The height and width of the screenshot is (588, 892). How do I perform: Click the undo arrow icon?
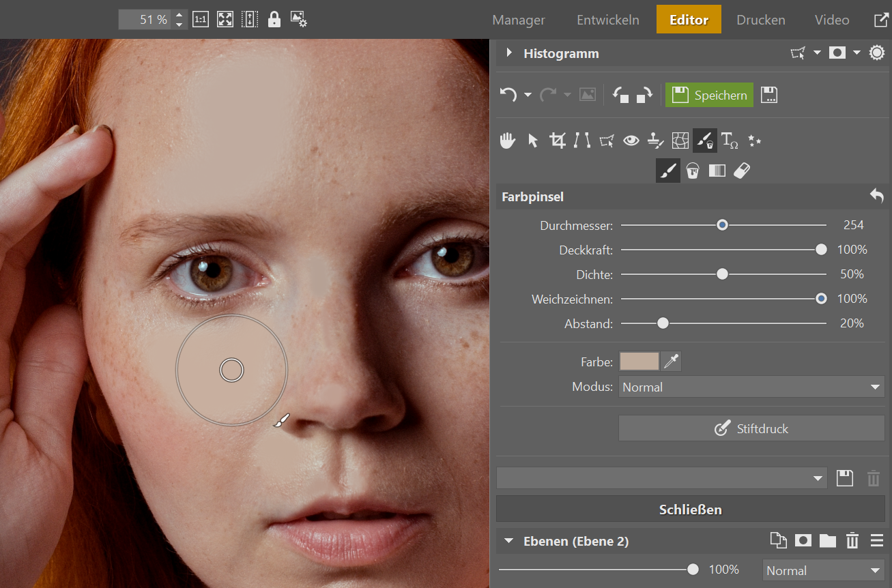(508, 95)
